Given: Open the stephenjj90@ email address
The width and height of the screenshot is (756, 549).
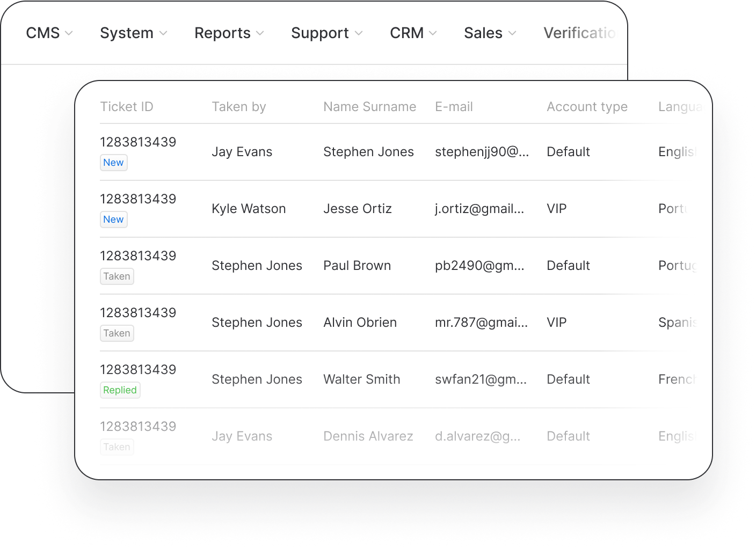Looking at the screenshot, I should (x=482, y=152).
